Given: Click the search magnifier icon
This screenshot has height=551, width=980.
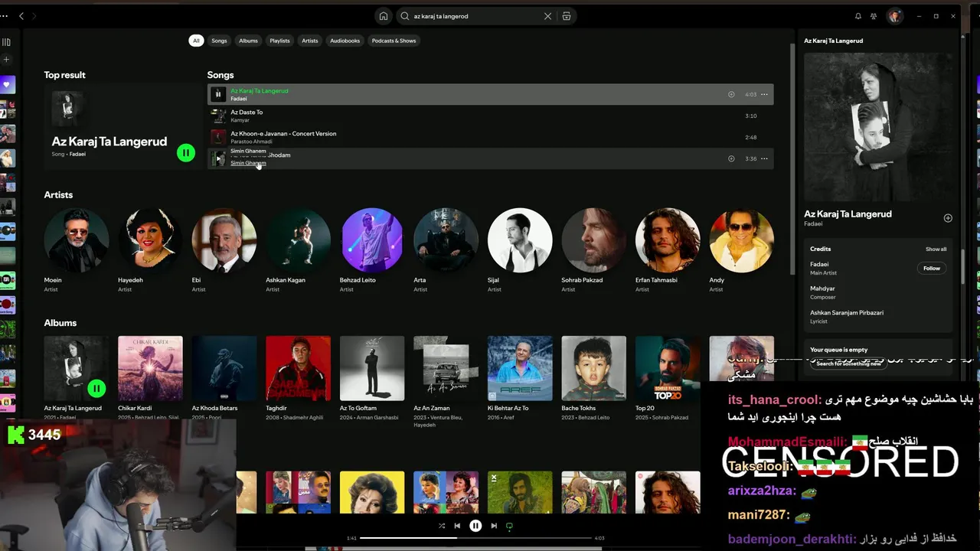Looking at the screenshot, I should point(405,16).
